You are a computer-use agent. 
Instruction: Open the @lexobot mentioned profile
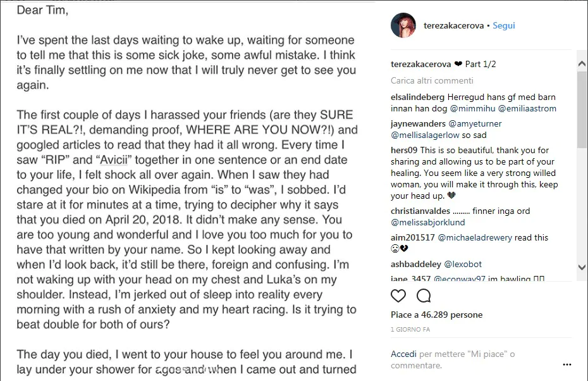tap(463, 265)
